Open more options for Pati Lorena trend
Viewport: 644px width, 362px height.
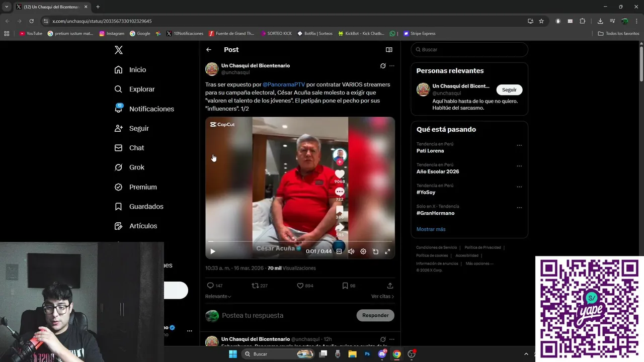point(519,145)
